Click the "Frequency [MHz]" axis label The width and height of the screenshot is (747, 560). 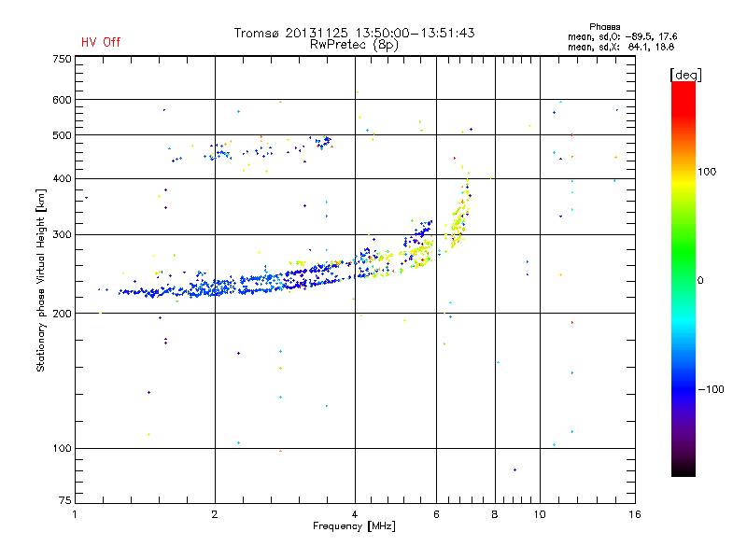point(354,526)
